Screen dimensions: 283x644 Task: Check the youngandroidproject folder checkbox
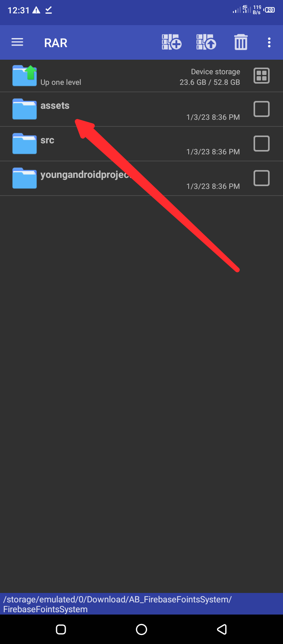261,178
